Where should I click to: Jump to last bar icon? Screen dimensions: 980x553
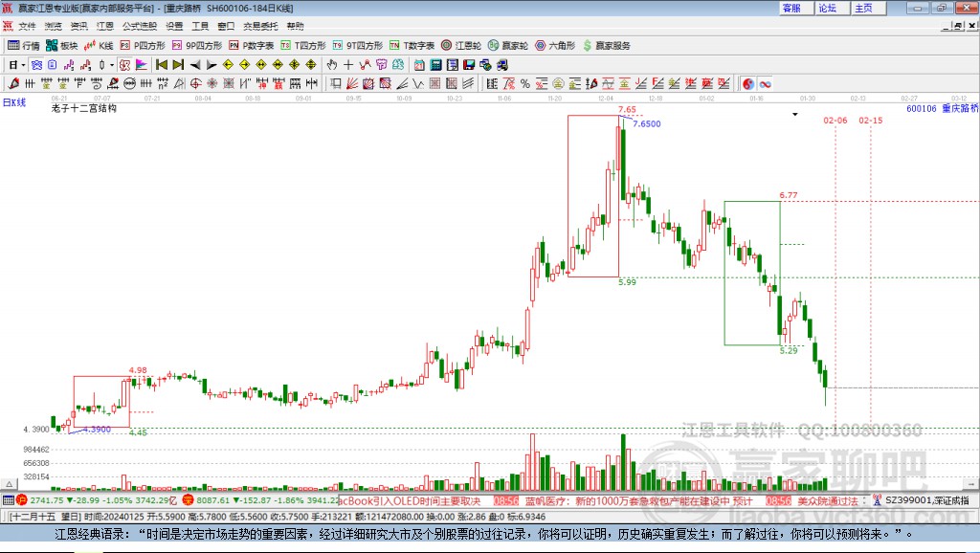pyautogui.click(x=178, y=65)
